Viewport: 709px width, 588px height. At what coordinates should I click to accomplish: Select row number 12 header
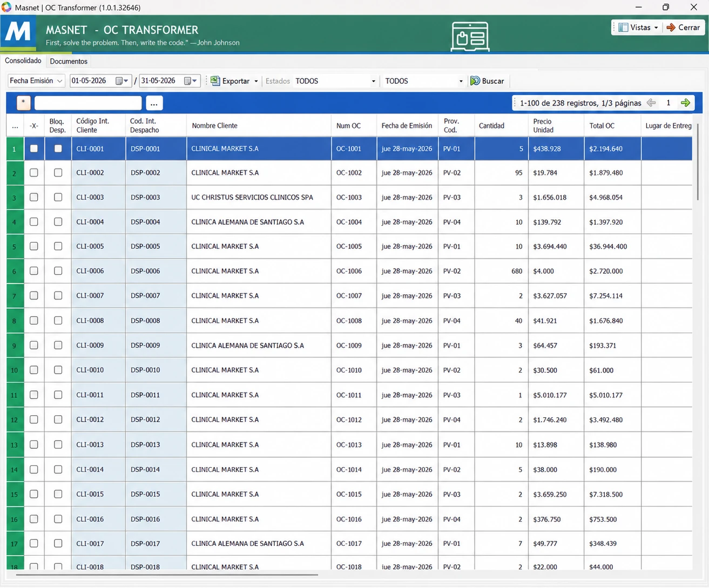tap(15, 420)
